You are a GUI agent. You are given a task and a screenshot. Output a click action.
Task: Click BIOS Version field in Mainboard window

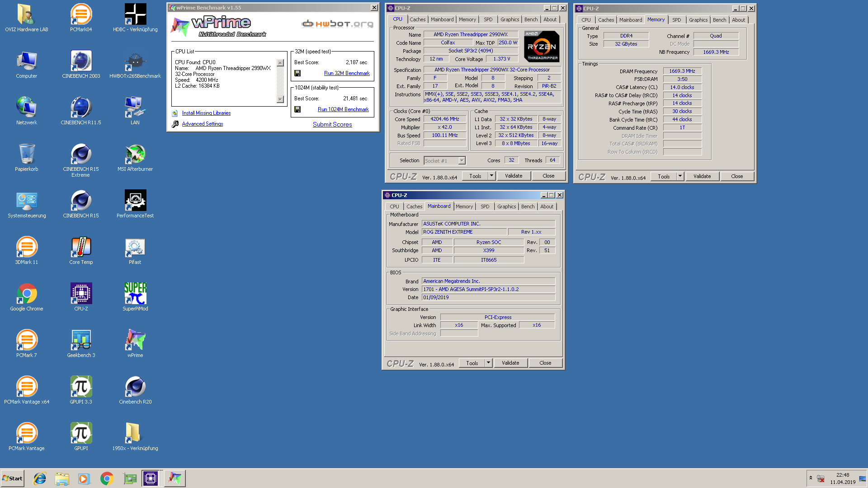pyautogui.click(x=488, y=289)
